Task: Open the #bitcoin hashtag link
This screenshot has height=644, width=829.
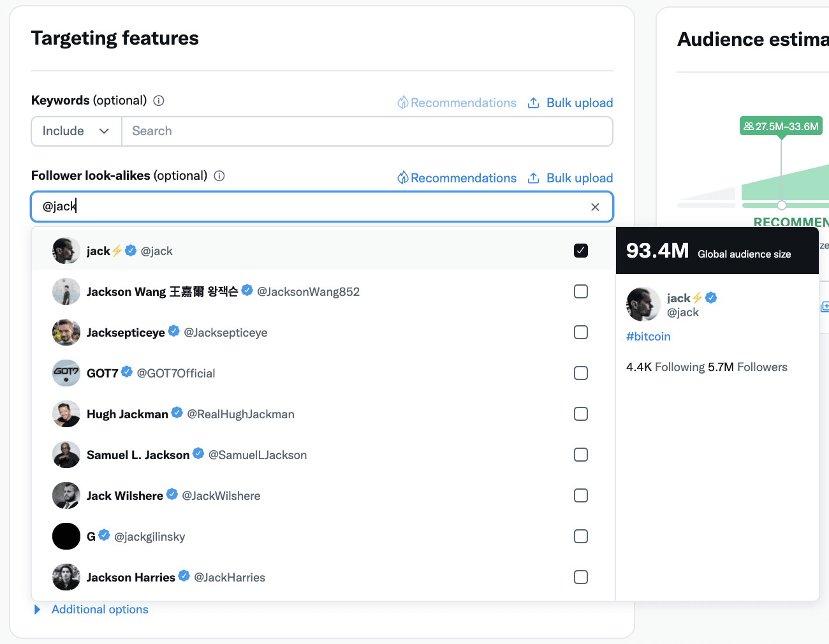Action: pos(648,336)
